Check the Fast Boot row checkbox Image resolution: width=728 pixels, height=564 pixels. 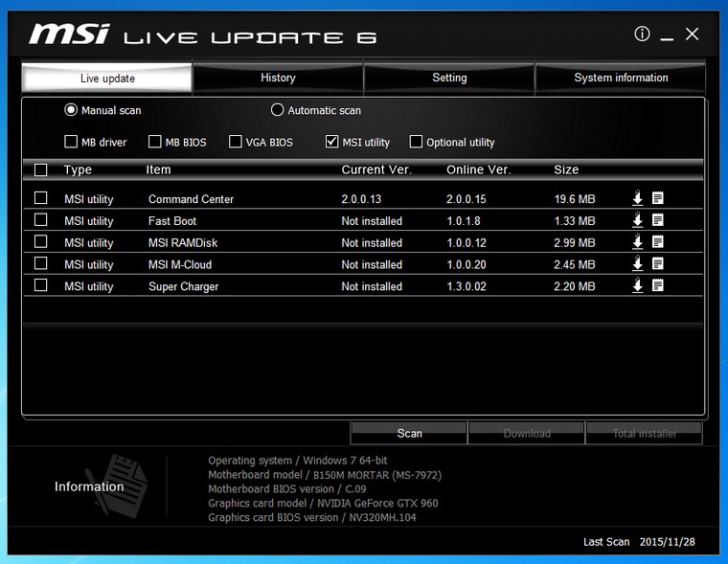coord(41,219)
